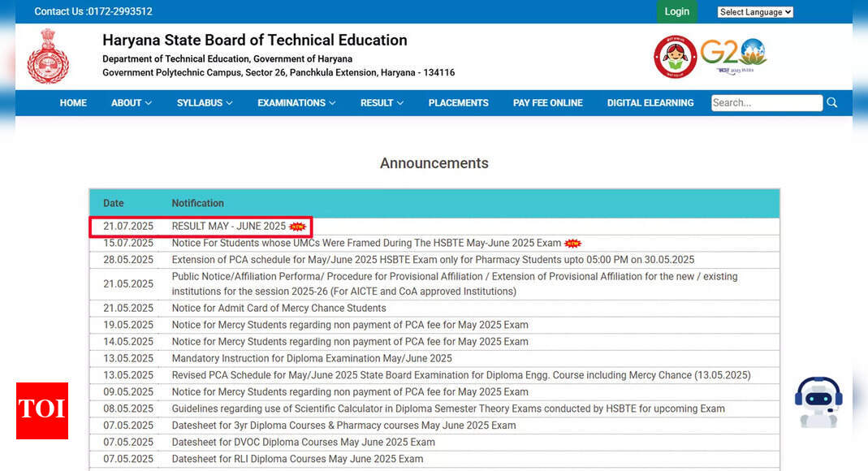Click the red TOI logo badge
868x471 pixels.
point(42,411)
